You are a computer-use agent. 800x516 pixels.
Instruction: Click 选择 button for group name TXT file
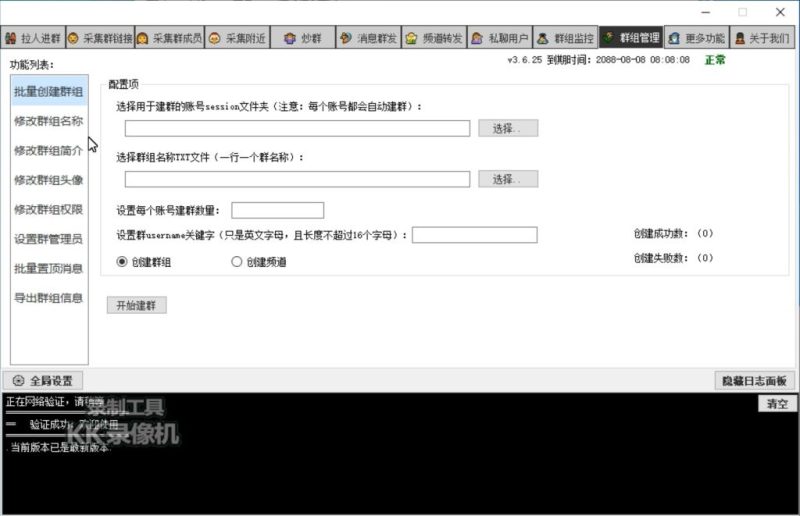[x=508, y=179]
